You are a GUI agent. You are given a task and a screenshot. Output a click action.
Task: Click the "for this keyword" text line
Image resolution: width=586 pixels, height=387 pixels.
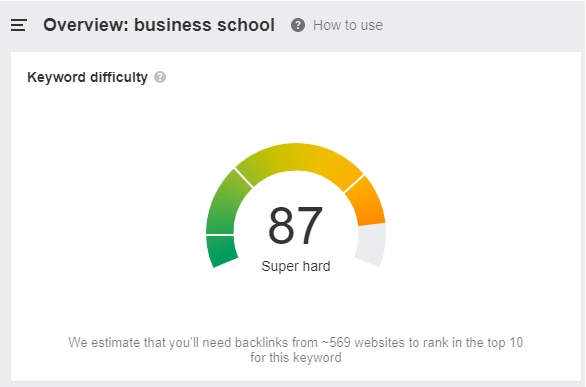(296, 357)
